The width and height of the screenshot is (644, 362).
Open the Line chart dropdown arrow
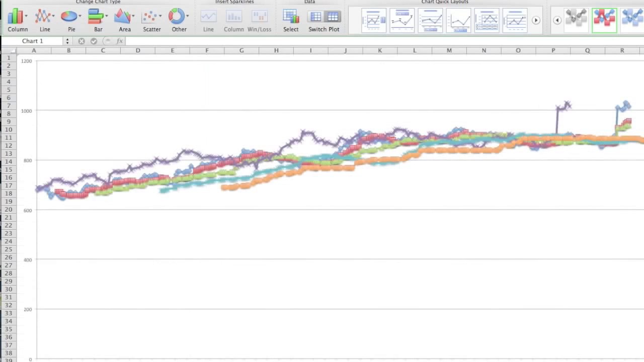pos(53,16)
